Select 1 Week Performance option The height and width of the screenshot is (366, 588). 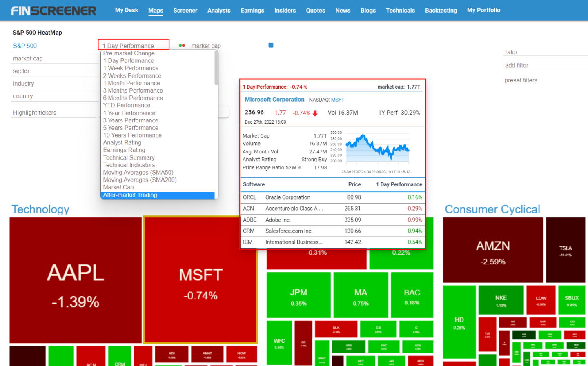coord(158,68)
